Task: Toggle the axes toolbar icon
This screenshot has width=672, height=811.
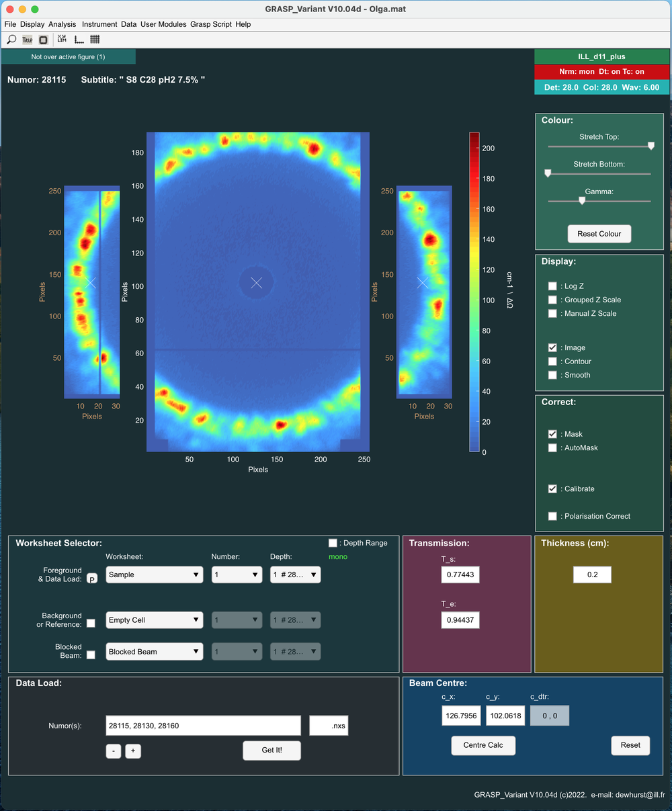Action: pos(79,40)
